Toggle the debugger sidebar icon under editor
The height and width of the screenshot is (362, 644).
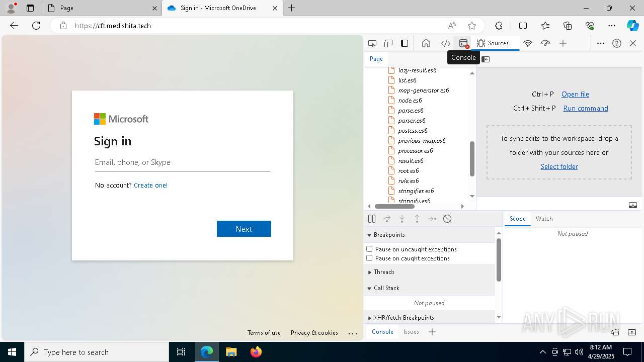coord(633,205)
